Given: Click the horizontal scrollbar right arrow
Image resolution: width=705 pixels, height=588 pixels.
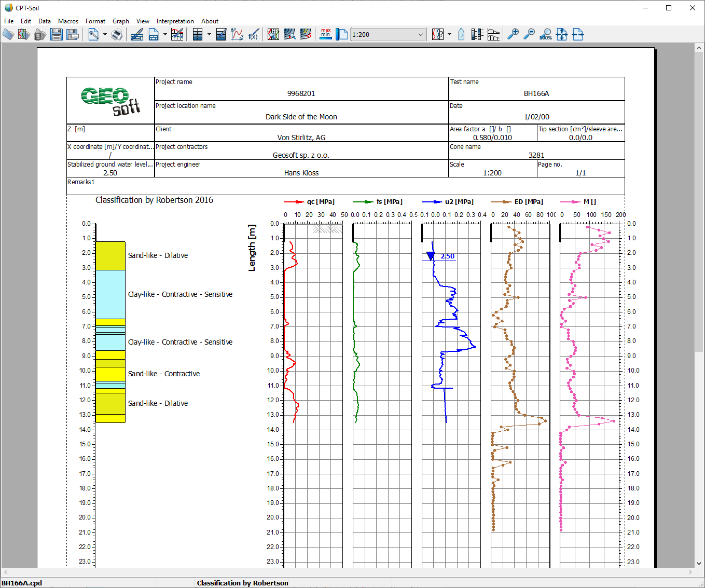Looking at the screenshot, I should (x=690, y=572).
